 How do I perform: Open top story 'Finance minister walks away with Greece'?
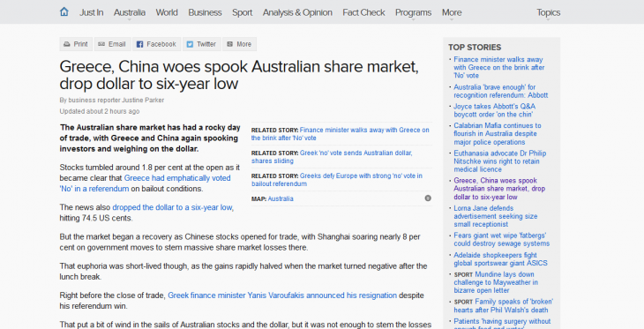point(499,67)
